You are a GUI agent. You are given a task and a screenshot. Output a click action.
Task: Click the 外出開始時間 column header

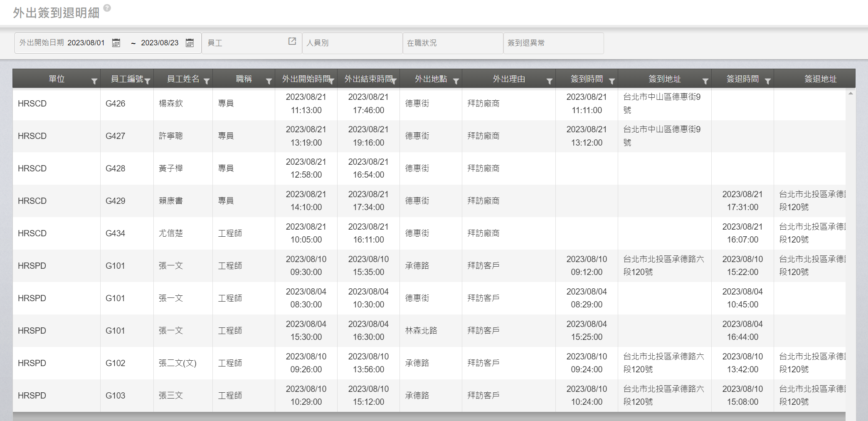(305, 79)
